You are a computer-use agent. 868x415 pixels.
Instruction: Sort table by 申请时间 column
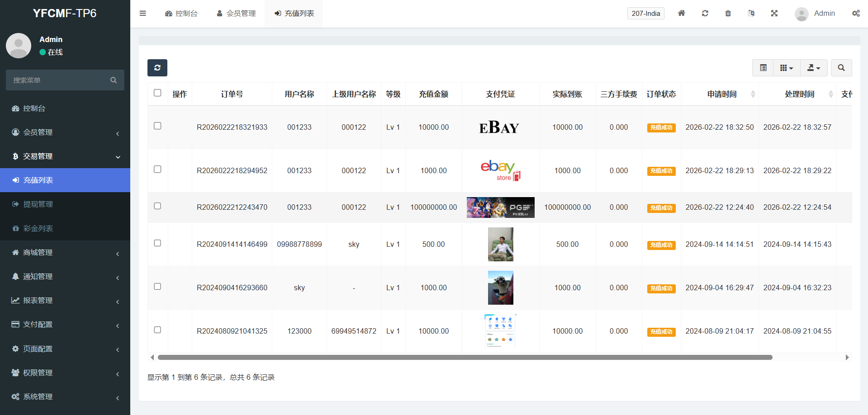pos(722,94)
